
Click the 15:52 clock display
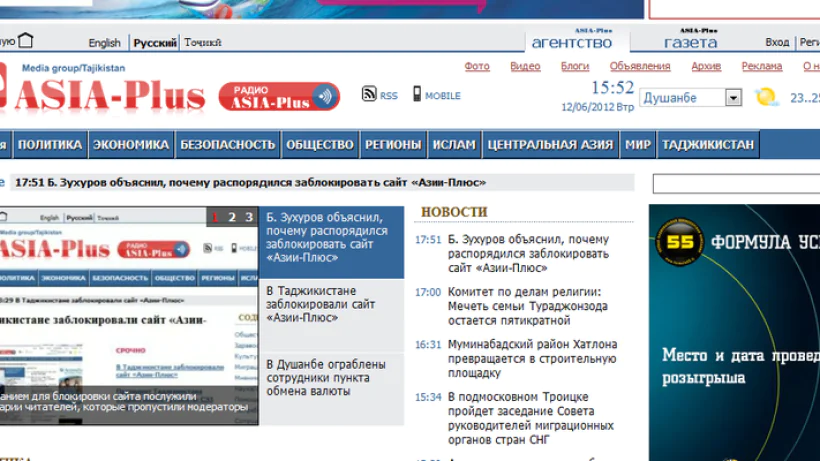coord(612,87)
